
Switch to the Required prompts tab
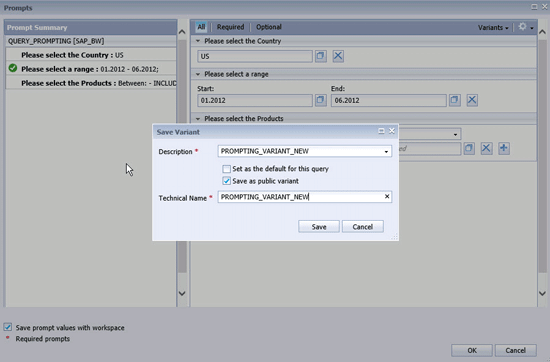pos(230,27)
